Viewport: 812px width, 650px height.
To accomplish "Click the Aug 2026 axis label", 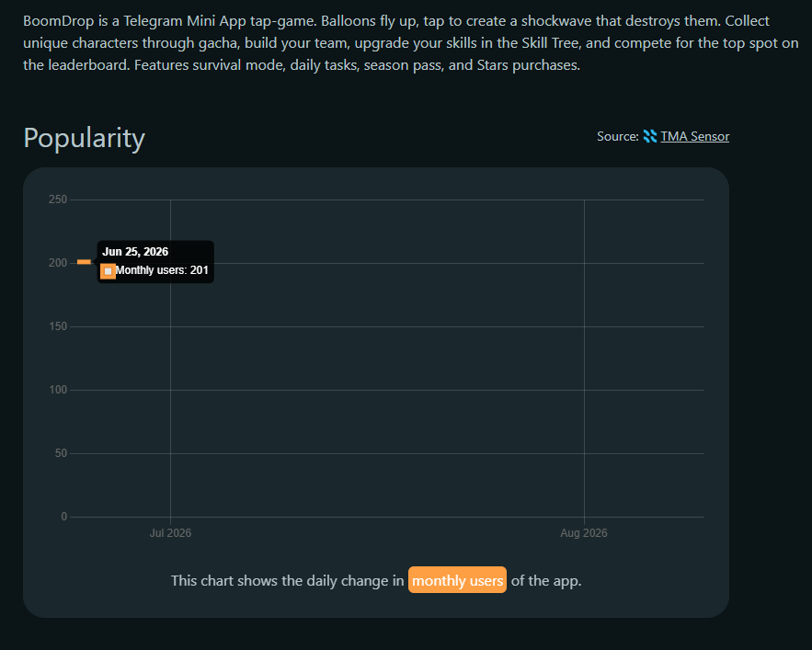I will (x=584, y=533).
